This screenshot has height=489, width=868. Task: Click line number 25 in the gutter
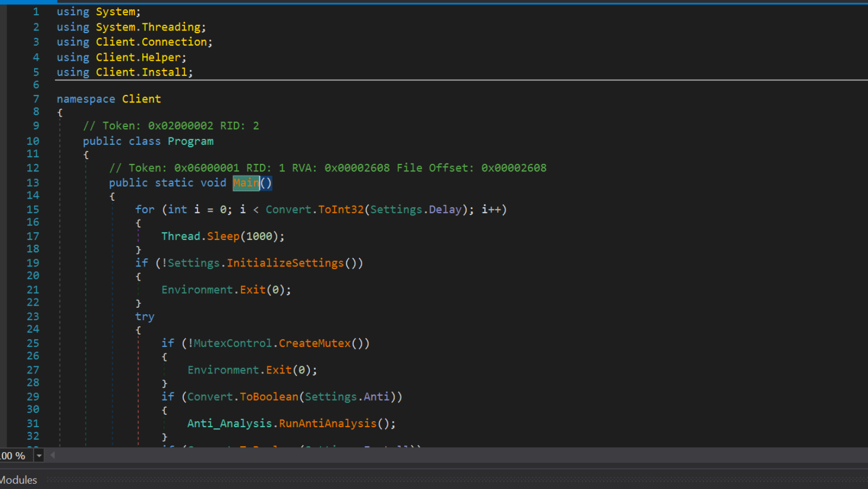coord(33,344)
